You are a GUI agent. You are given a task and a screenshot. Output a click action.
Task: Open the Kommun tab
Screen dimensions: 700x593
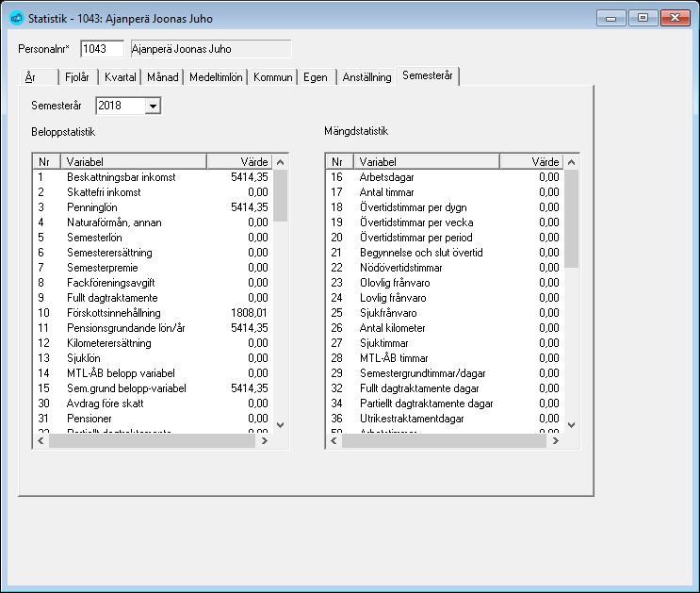(x=273, y=77)
